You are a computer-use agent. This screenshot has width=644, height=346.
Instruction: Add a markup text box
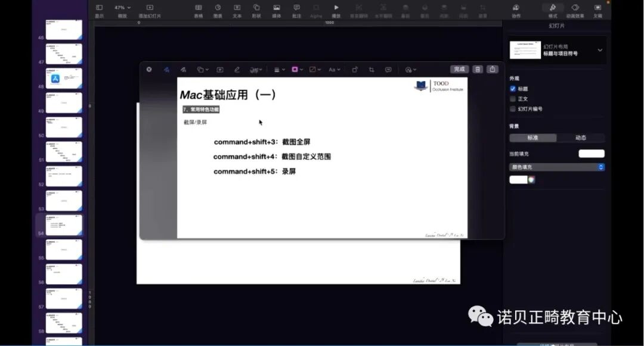[x=220, y=70]
